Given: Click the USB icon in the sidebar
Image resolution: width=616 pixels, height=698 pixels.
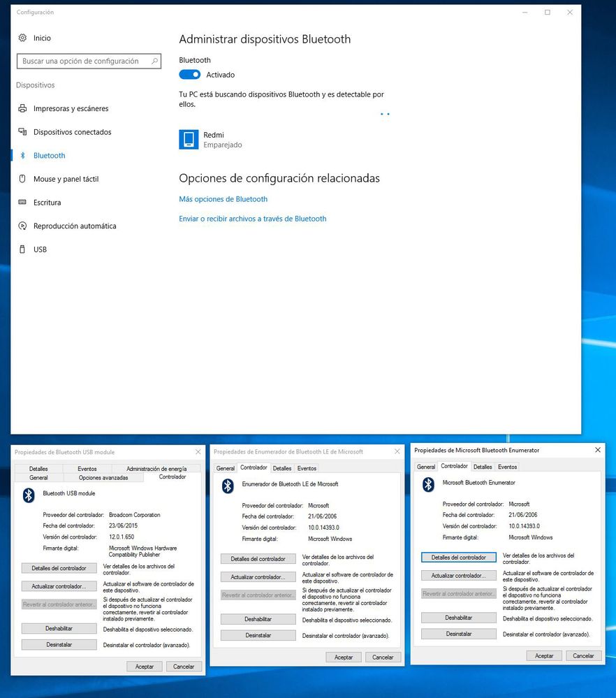Looking at the screenshot, I should 22,249.
